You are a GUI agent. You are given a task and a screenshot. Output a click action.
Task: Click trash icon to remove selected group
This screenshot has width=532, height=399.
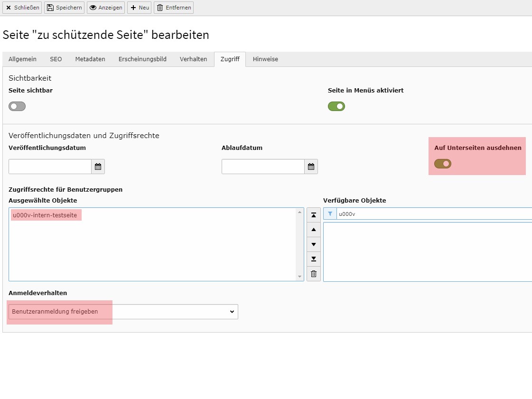[314, 274]
